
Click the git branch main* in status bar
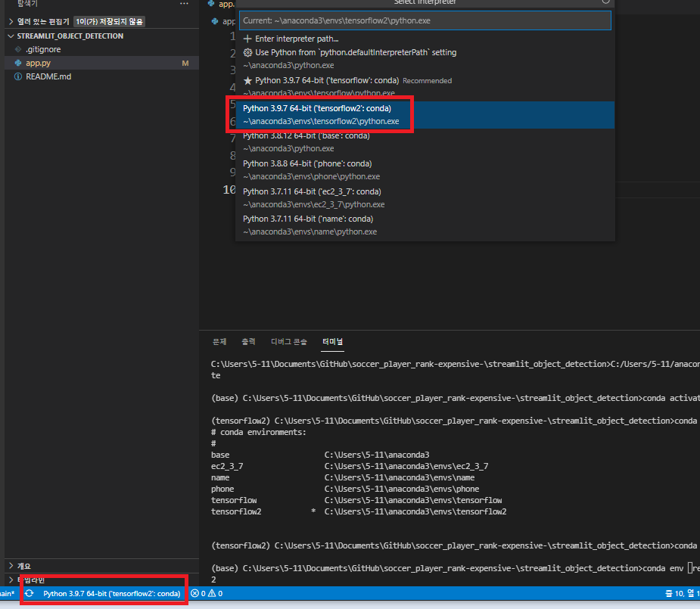click(7, 593)
